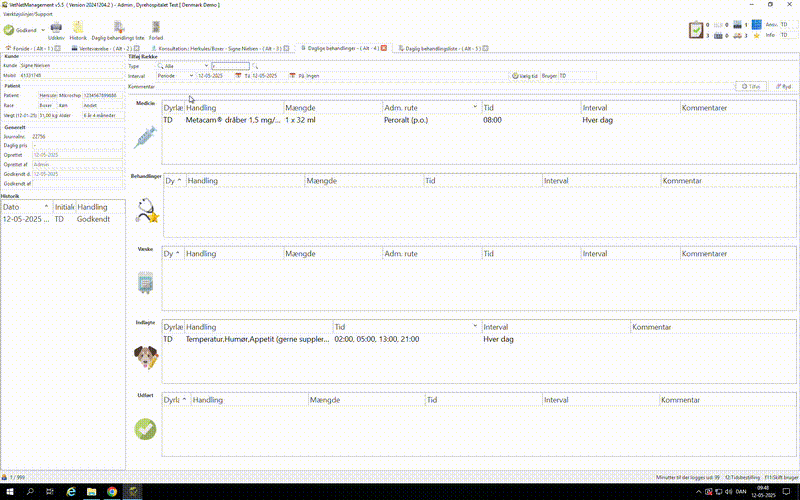Click the Mængde column header in Medicin
Viewport: 800px width, 500px height.
pyautogui.click(x=333, y=108)
